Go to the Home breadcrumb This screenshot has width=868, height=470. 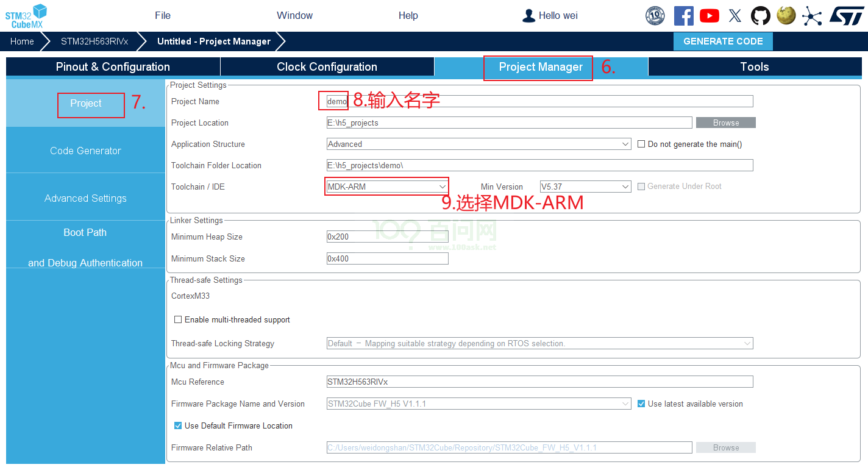coord(22,41)
